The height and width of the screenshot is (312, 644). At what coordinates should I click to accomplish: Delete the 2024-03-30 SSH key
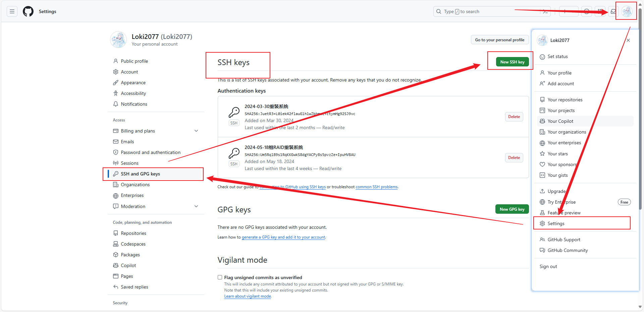pos(514,117)
